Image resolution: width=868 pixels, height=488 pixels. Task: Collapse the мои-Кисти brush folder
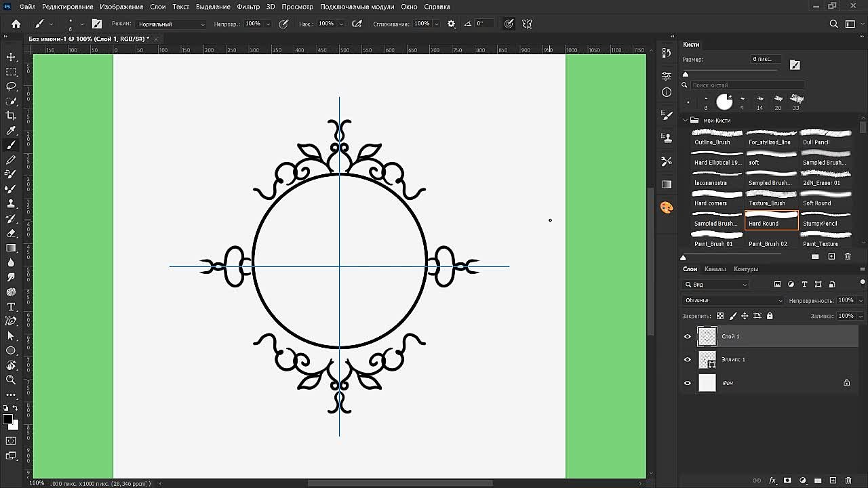point(686,120)
